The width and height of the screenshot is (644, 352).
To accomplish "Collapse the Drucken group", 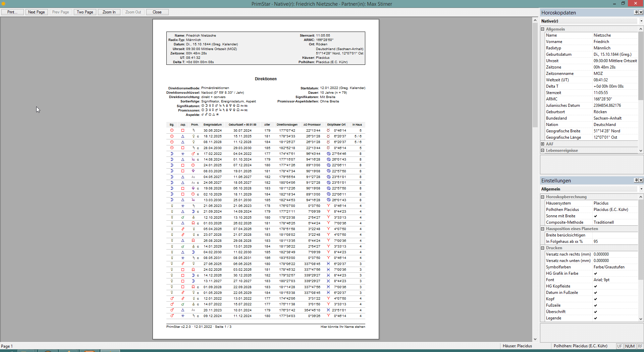I will (543, 248).
